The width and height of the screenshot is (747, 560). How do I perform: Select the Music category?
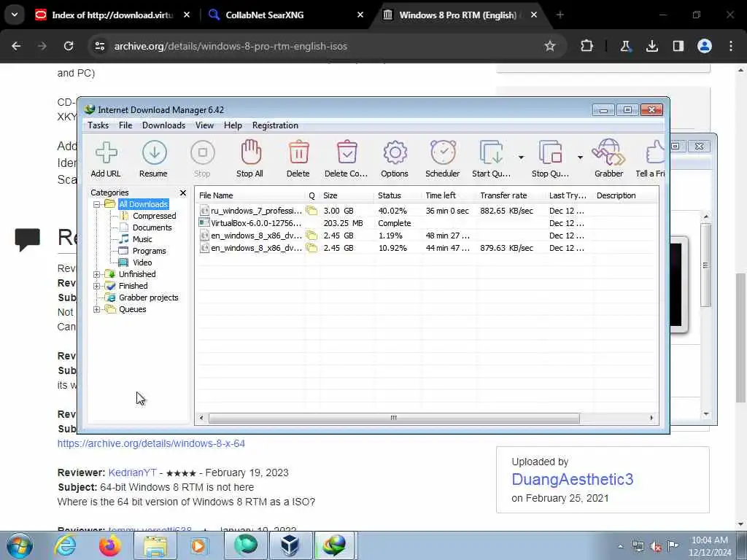(x=142, y=239)
